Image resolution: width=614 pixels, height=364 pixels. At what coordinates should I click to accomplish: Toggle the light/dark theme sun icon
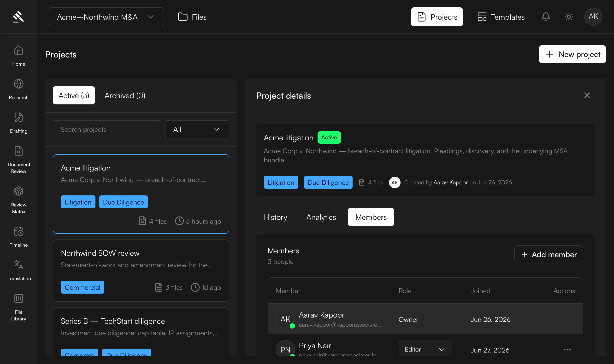pos(569,17)
